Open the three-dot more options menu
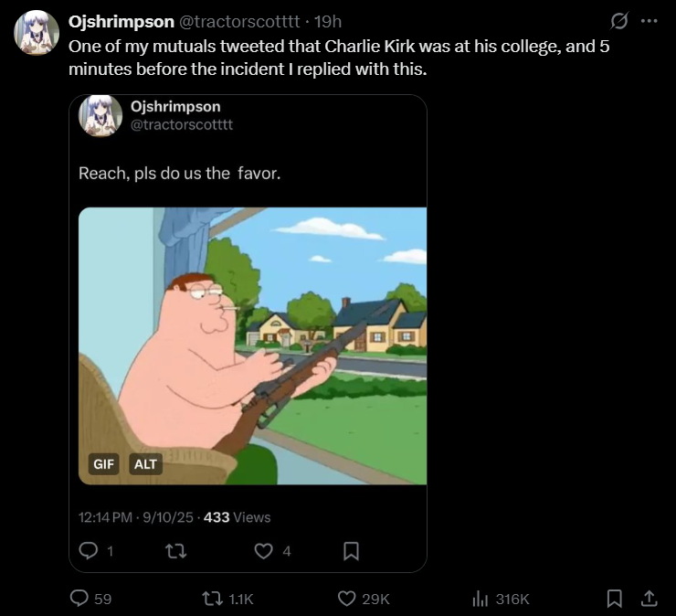The height and width of the screenshot is (616, 676). coord(650,21)
